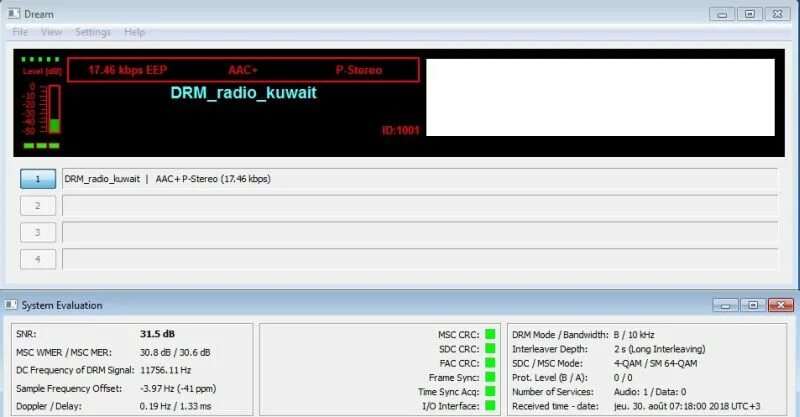Click the DRM_radio_kuwait service entry text
Viewport: 800px width, 417px height.
(167, 179)
